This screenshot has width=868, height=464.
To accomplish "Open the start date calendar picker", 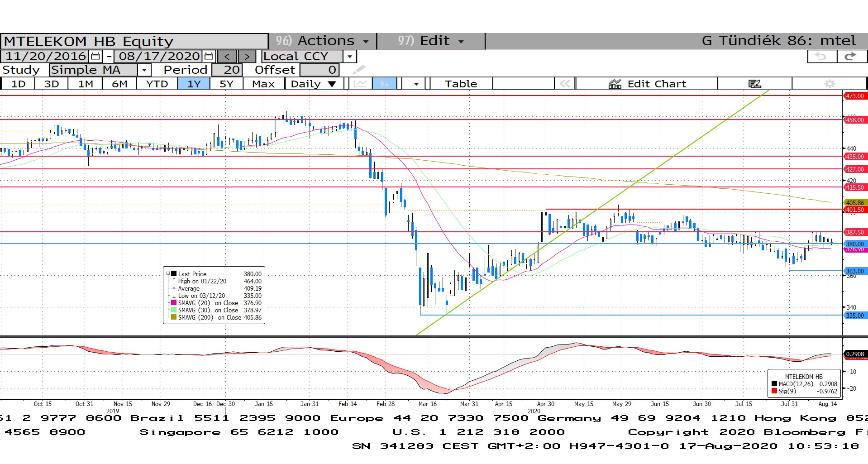I will tap(95, 57).
